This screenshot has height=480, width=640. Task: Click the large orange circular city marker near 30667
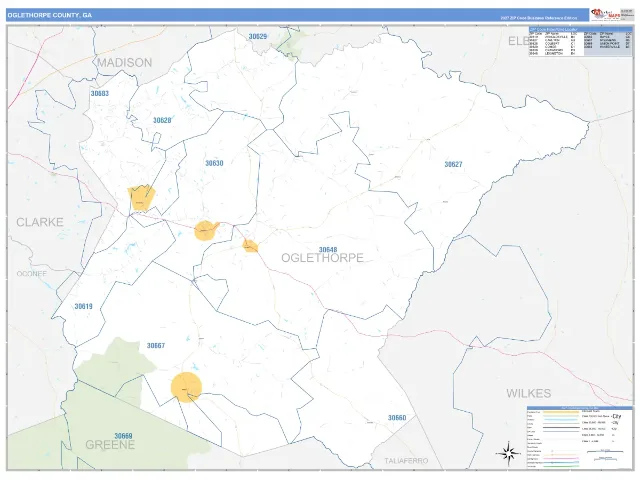click(x=187, y=387)
